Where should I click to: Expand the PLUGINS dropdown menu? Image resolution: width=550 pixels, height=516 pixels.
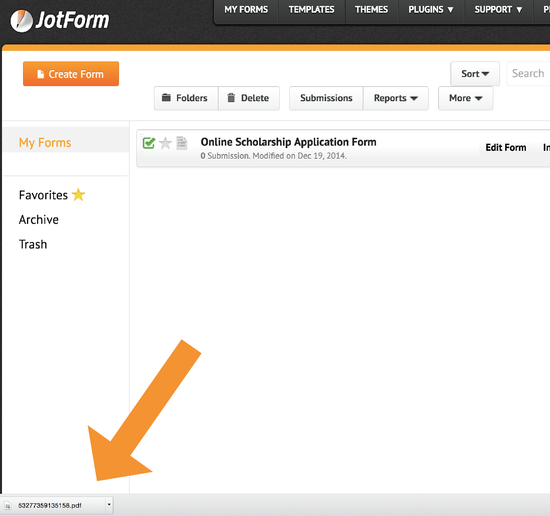(431, 10)
